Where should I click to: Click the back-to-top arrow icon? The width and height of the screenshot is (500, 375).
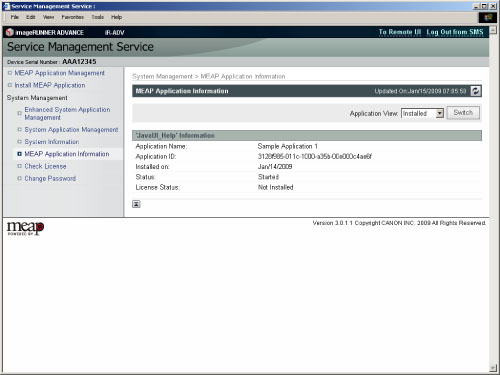pos(136,204)
